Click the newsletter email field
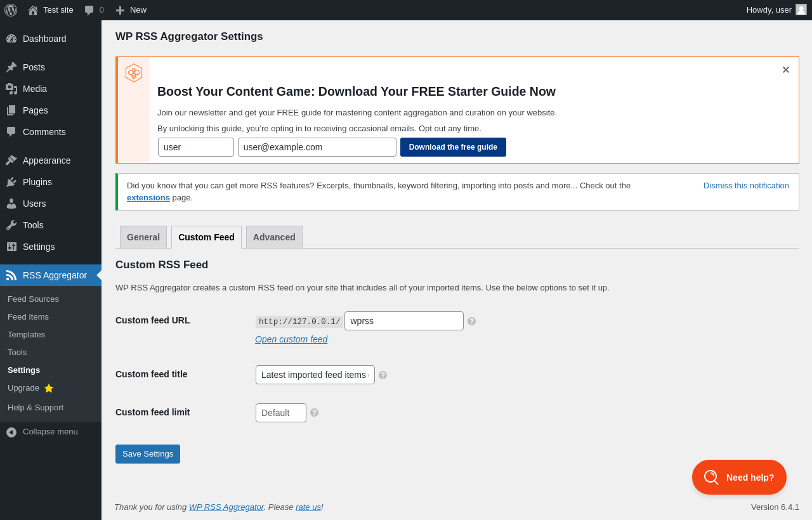 point(317,147)
